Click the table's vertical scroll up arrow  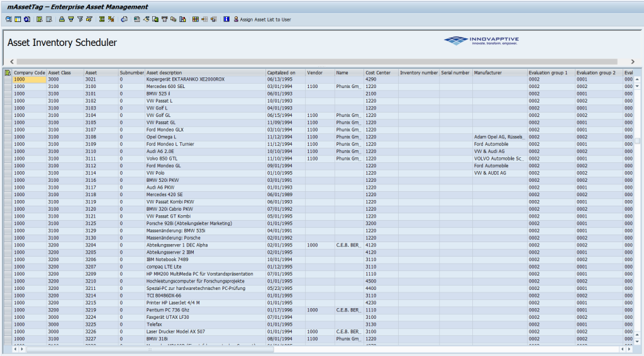click(637, 79)
